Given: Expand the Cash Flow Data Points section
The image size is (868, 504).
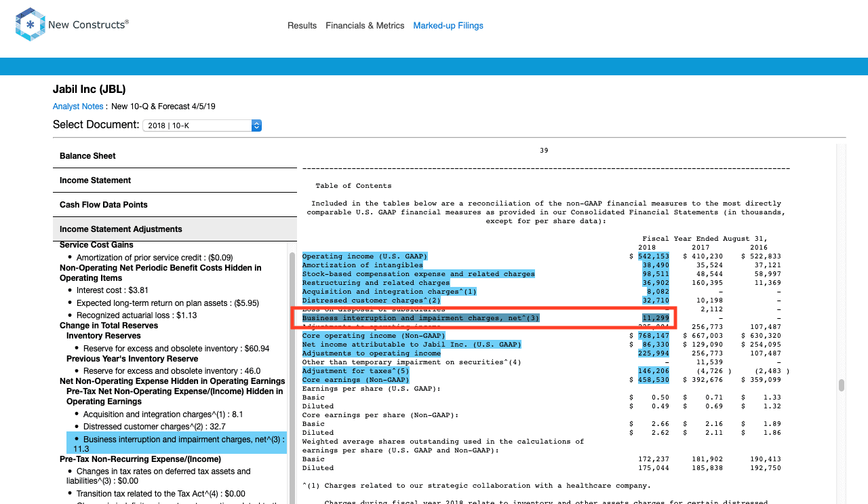Looking at the screenshot, I should (175, 205).
